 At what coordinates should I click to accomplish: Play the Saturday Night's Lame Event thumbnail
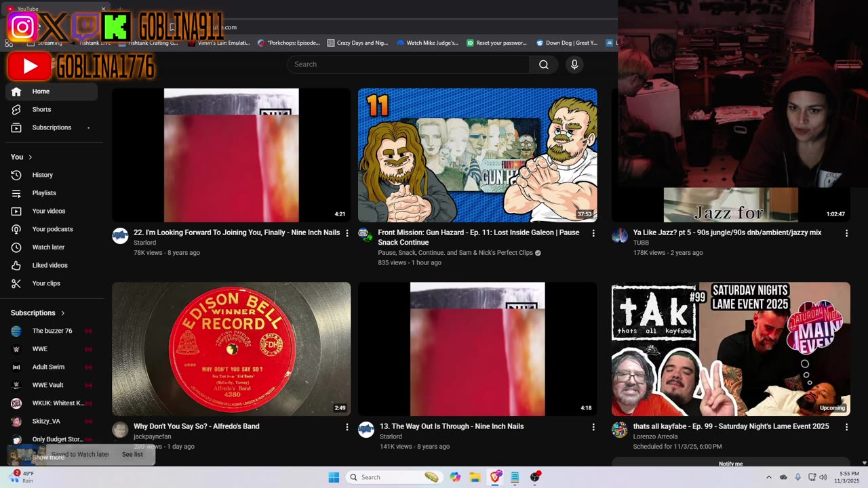(x=731, y=349)
